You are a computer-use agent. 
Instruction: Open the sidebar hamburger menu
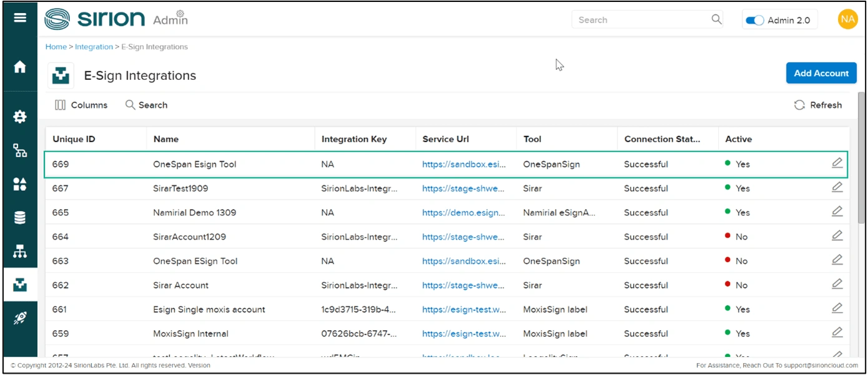(x=19, y=17)
